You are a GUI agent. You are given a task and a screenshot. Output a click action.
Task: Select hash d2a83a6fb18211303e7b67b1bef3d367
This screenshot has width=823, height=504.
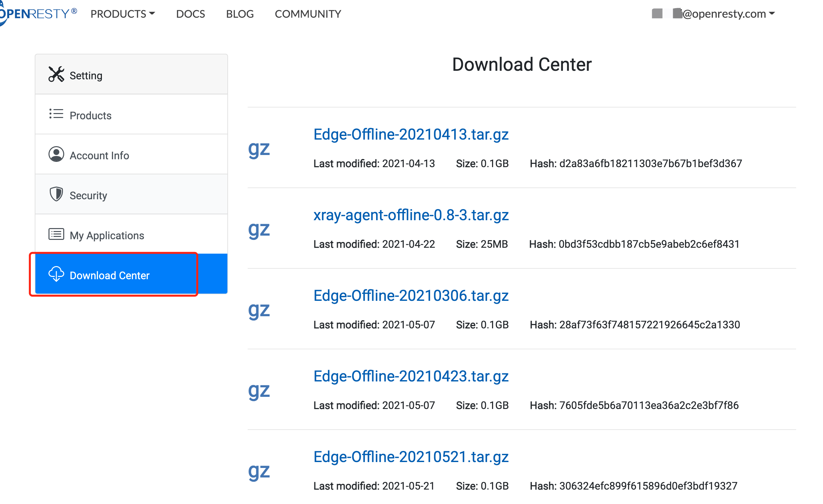[651, 164]
